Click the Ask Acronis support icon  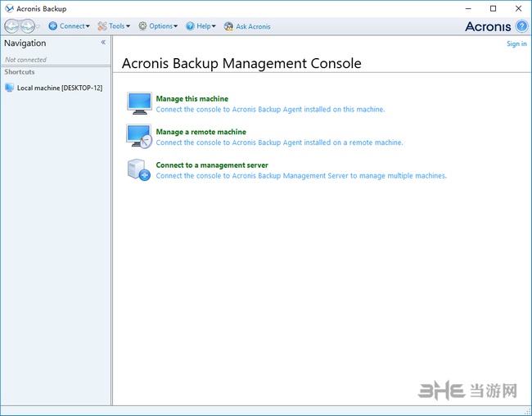[x=228, y=26]
